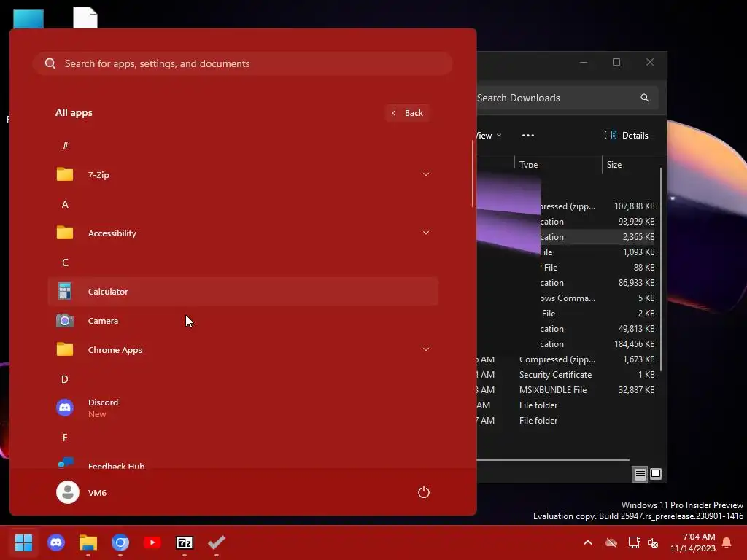Open Calculator from the All apps list
Image resolution: width=747 pixels, height=560 pixels.
[243, 292]
